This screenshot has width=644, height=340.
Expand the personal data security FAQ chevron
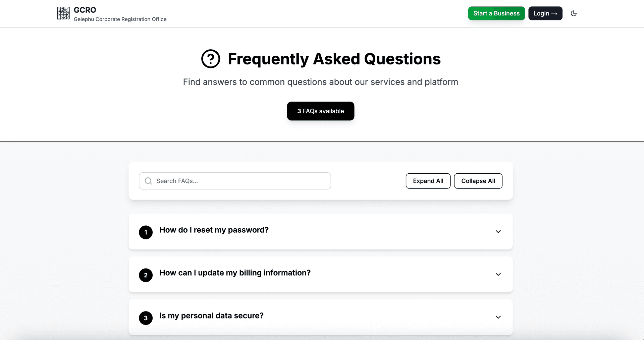(498, 317)
